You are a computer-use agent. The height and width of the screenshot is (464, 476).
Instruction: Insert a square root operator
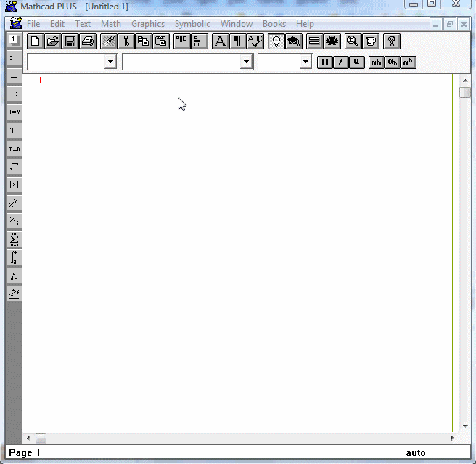[14, 167]
